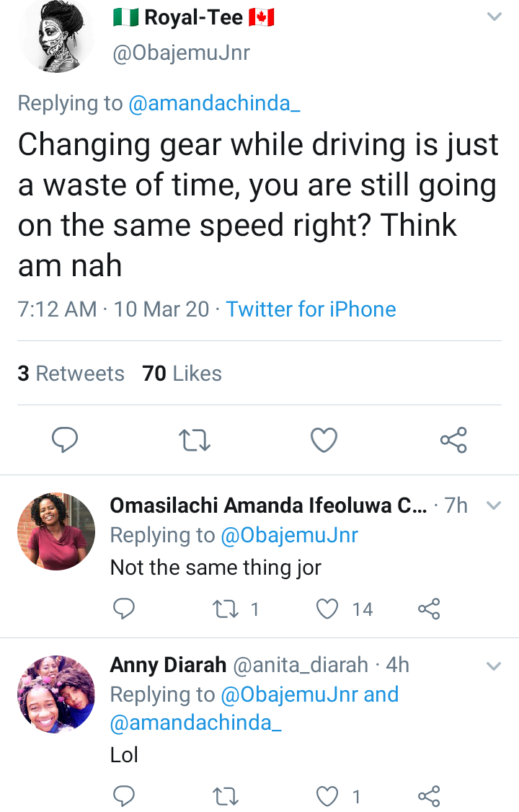Like Royal-Tee's main tweet
The image size is (519, 812).
pos(324,439)
